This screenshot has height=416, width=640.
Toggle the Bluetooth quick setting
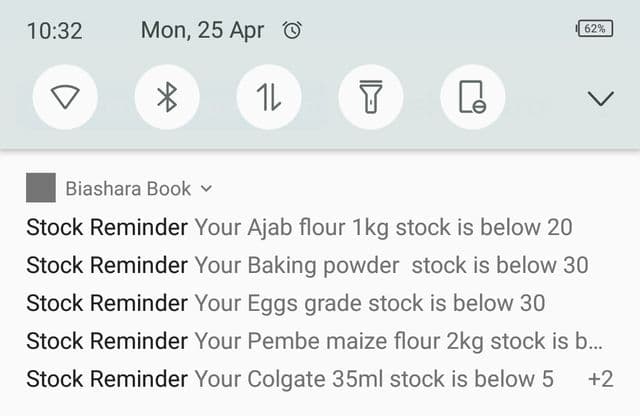click(x=167, y=97)
